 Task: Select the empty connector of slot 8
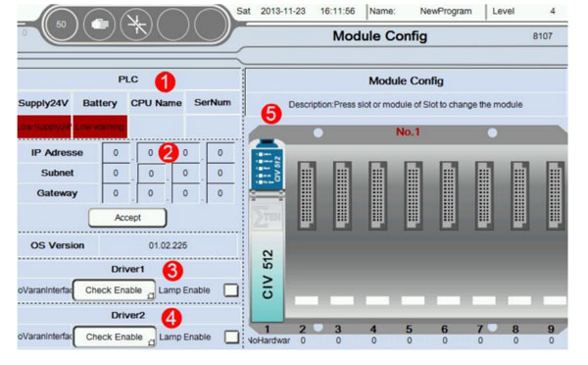519,195
